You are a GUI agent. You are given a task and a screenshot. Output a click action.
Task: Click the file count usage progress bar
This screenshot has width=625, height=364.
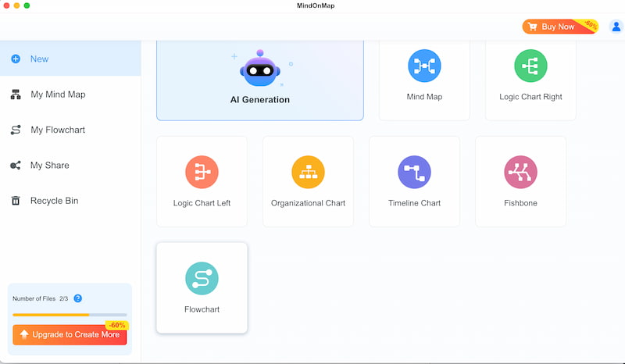click(70, 315)
